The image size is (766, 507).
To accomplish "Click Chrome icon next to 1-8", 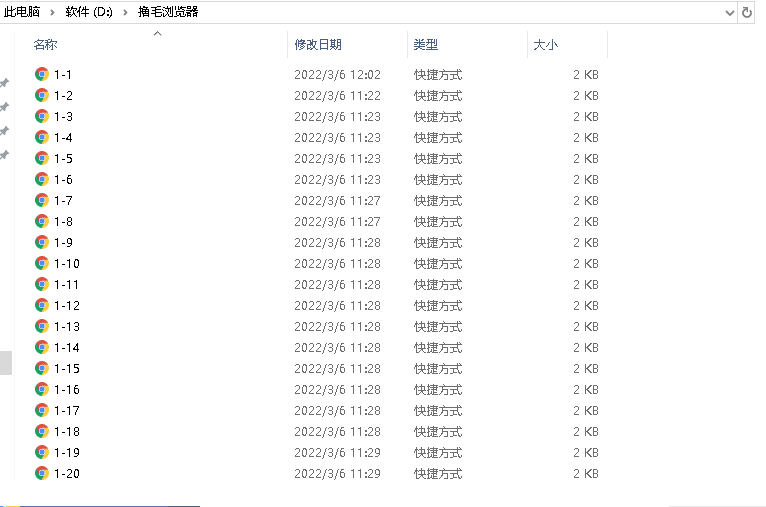I will point(41,221).
